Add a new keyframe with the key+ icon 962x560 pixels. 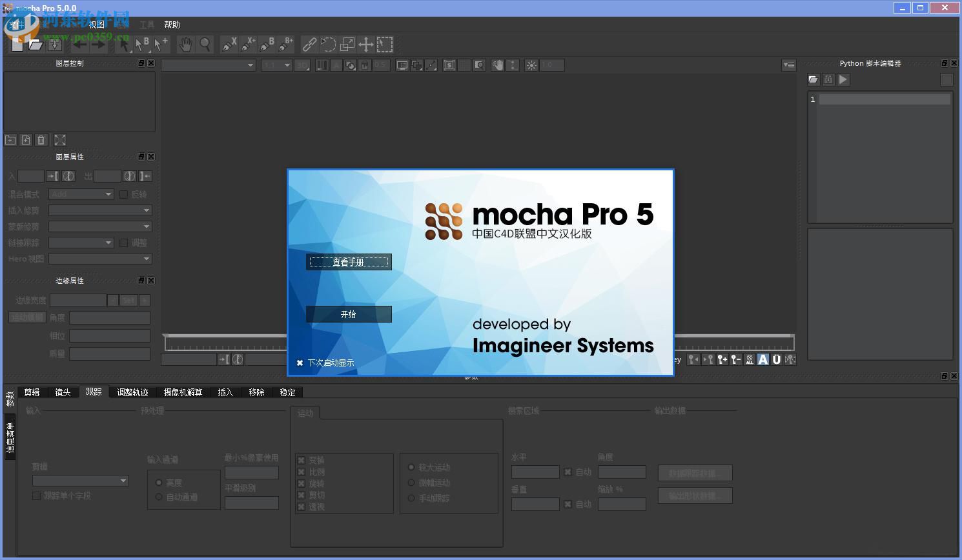click(x=722, y=359)
